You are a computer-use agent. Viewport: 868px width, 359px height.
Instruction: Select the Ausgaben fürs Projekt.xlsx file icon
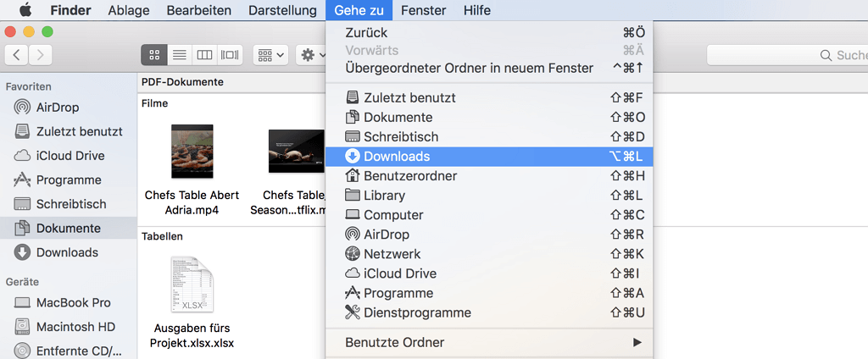click(192, 284)
